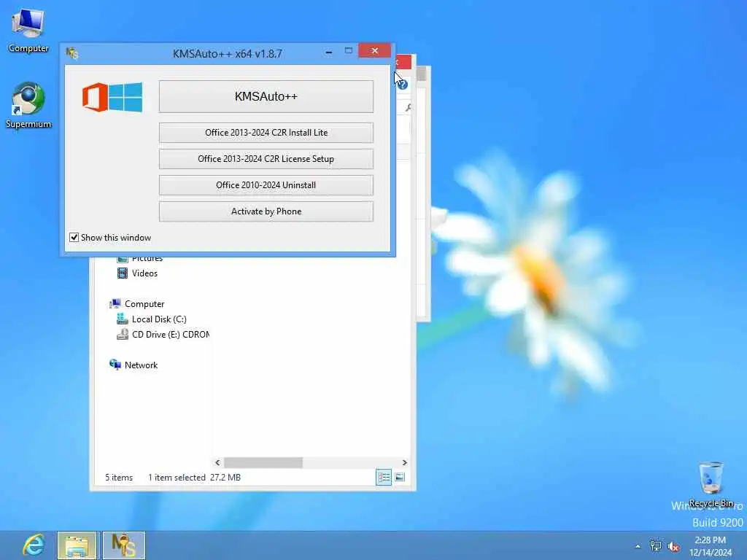Click the KMSAuto taskbar button
The height and width of the screenshot is (560, 747).
123,545
